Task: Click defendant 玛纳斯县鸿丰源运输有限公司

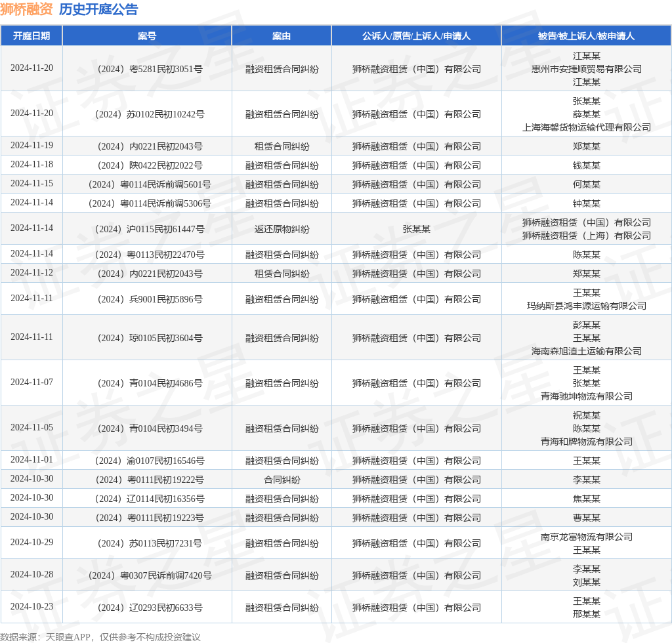Action: 586,306
